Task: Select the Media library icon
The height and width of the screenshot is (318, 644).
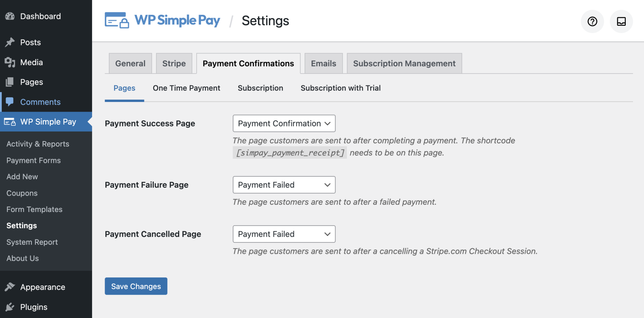Action: coord(10,62)
